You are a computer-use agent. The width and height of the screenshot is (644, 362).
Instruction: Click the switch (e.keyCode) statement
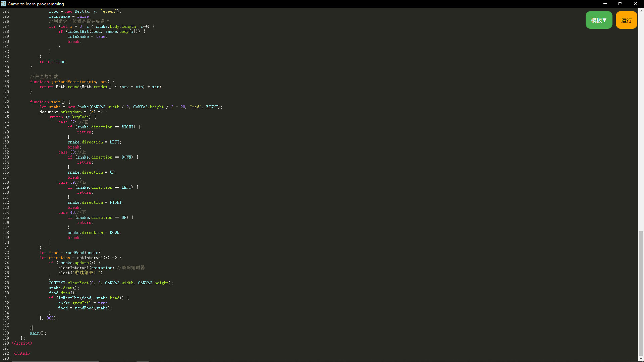coord(72,117)
